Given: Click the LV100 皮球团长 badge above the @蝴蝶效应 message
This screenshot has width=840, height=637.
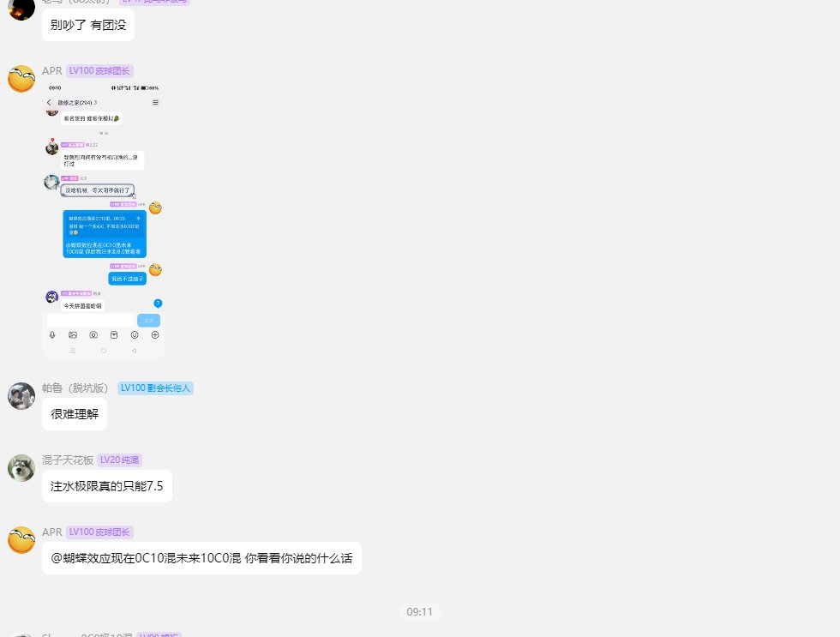Looking at the screenshot, I should 99,532.
